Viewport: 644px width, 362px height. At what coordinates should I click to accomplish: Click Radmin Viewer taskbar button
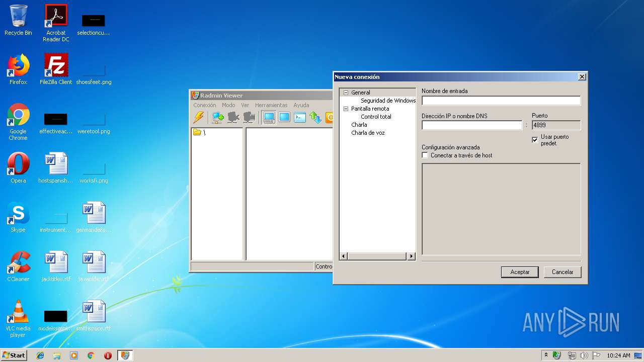click(x=125, y=355)
